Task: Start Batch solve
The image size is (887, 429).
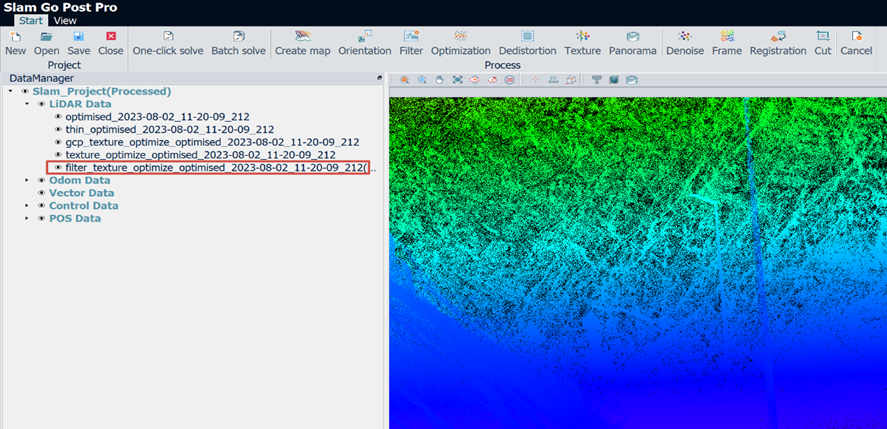Action: click(238, 44)
